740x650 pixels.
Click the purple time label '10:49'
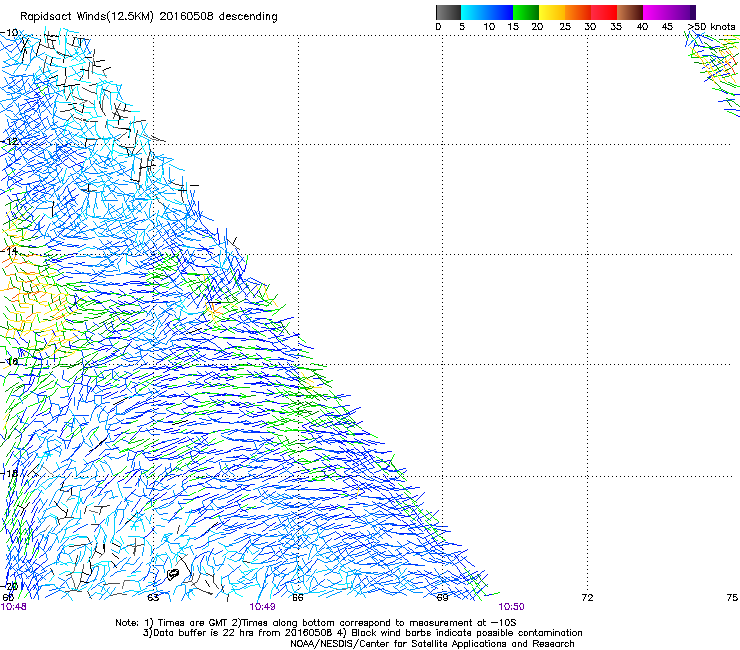(263, 607)
